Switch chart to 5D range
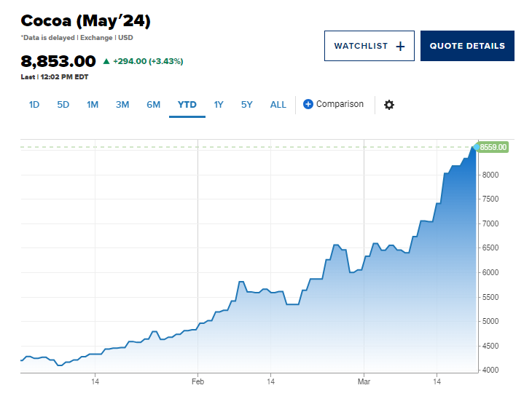The image size is (532, 404). tap(63, 105)
